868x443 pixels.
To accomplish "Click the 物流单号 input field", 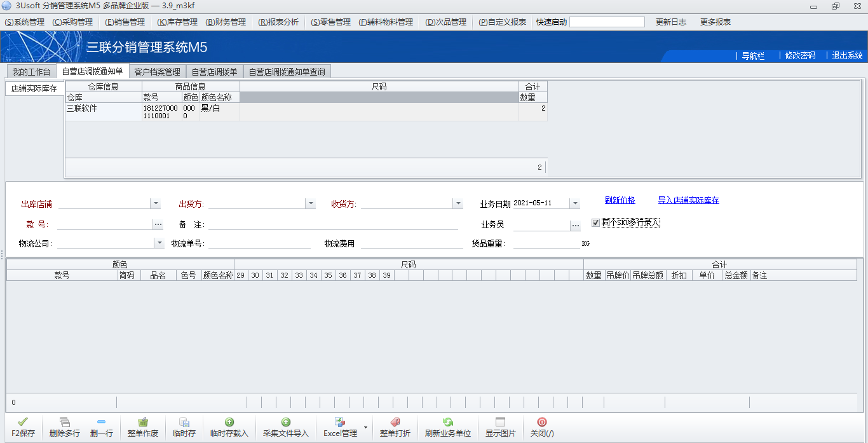I will (x=259, y=243).
